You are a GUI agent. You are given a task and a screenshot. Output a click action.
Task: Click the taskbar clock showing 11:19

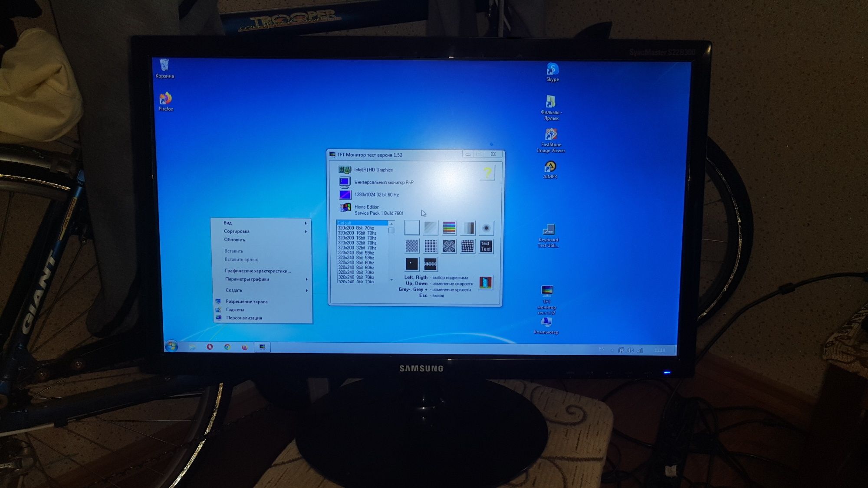tap(660, 350)
